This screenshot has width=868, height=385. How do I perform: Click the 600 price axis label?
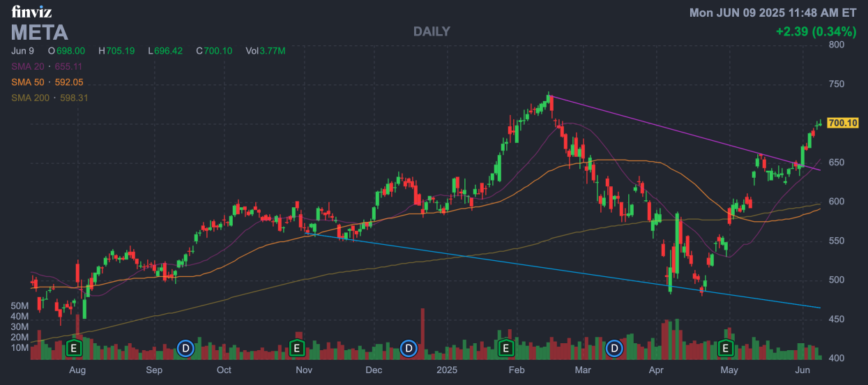[836, 202]
